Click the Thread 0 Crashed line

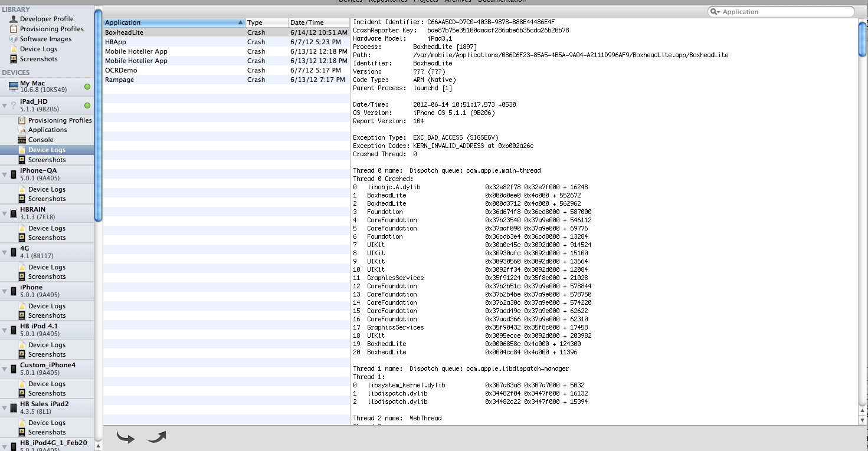click(x=383, y=179)
